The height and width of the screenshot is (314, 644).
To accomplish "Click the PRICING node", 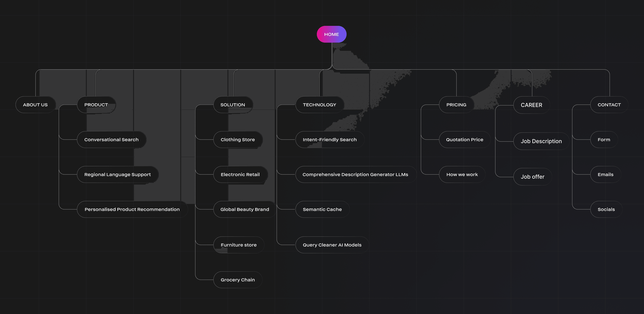I will (456, 105).
